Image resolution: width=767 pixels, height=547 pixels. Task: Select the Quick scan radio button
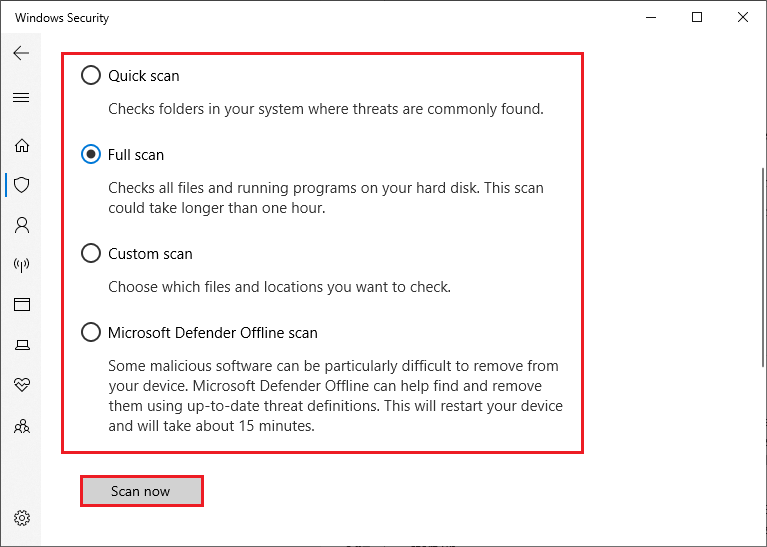pos(90,75)
